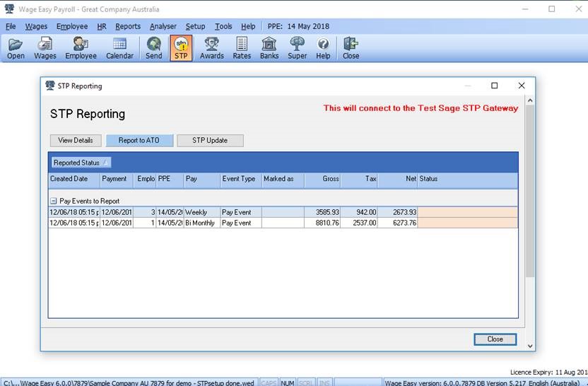The image size is (588, 386).
Task: Select the Weekly pay event row
Action: coord(283,212)
